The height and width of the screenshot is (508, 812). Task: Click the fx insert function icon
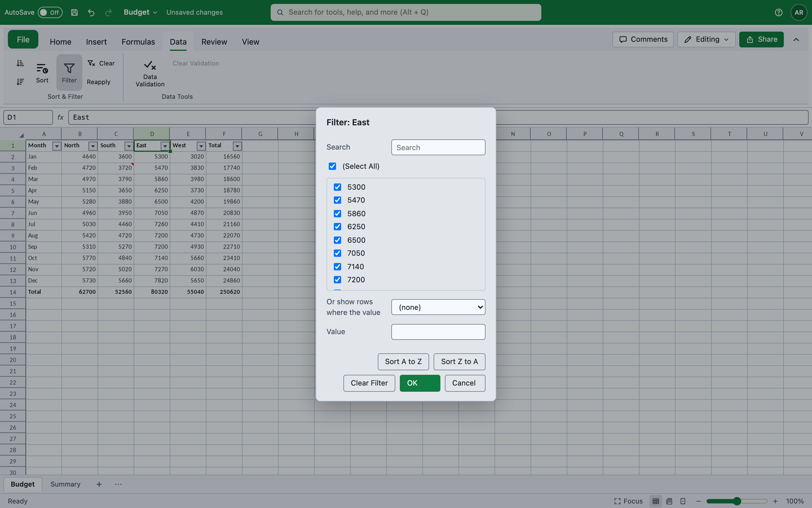pos(60,117)
